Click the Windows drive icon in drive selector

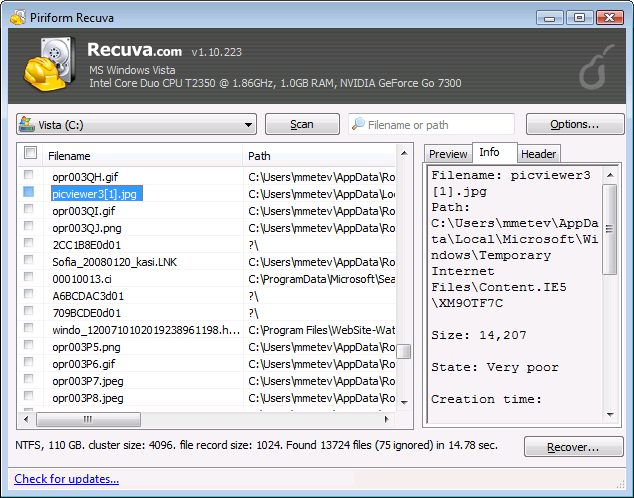click(x=27, y=124)
